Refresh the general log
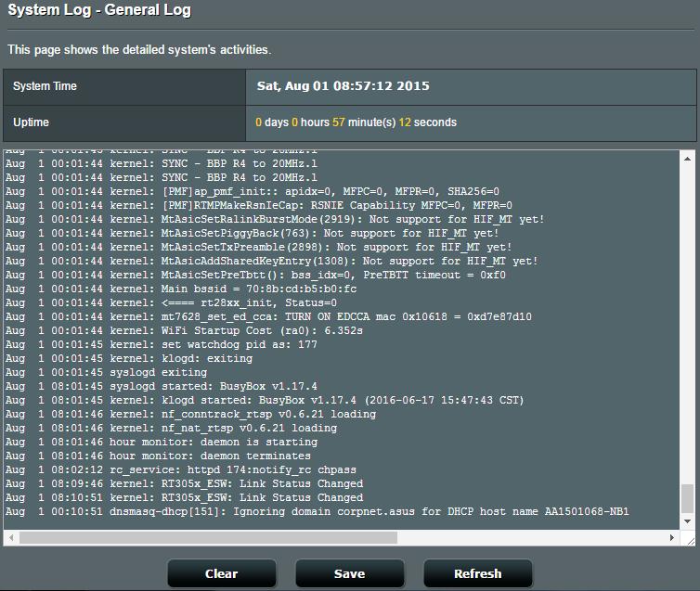 point(478,573)
